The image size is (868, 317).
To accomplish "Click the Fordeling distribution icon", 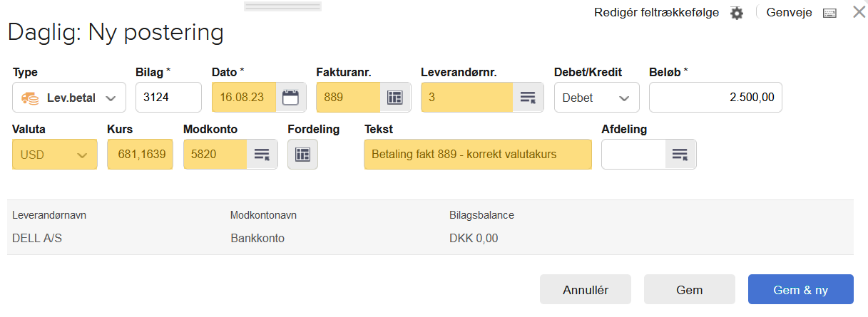I will click(x=302, y=155).
